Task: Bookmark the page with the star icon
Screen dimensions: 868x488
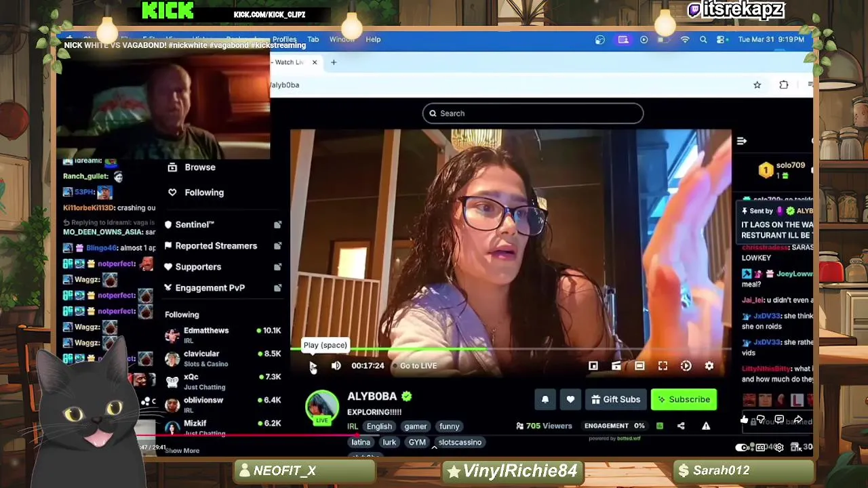Action: click(757, 85)
